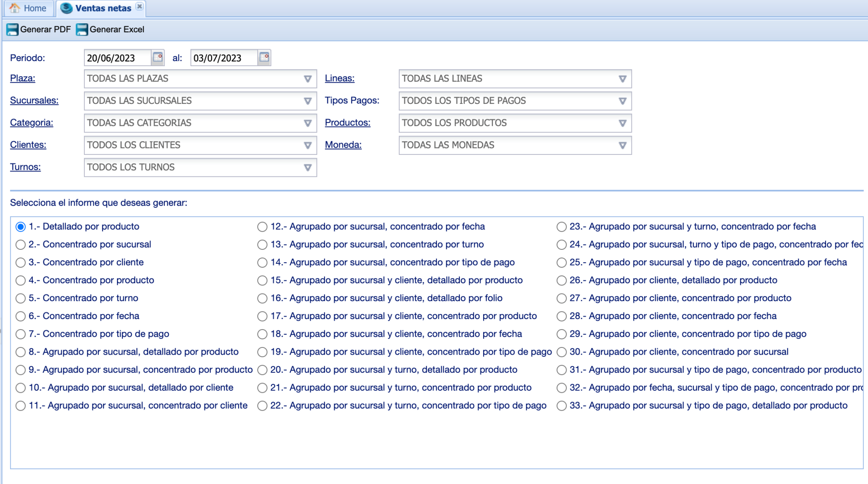The width and height of the screenshot is (868, 484).
Task: Click the Generar PDF printer icon
Action: coord(12,29)
